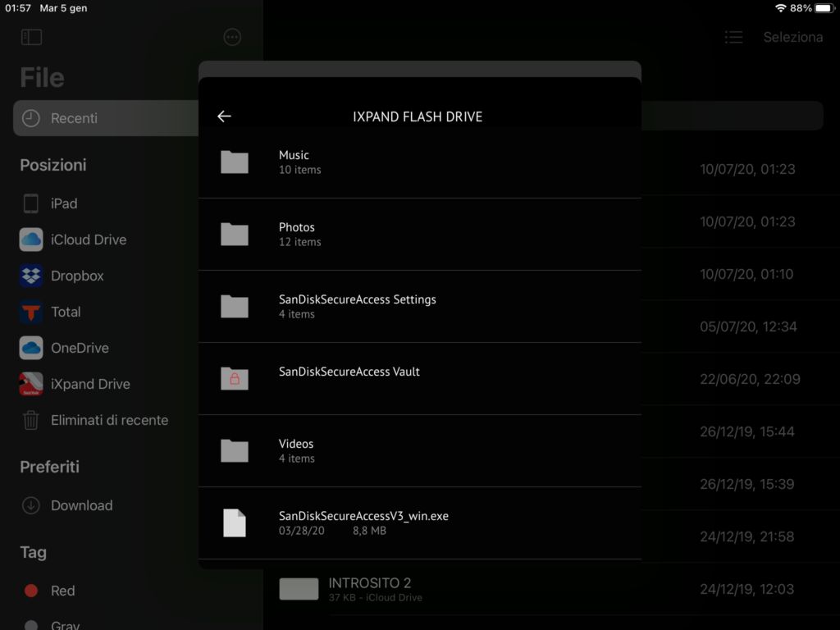The image size is (840, 630).
Task: Click '24/12/19, 21:58' date entry
Action: 746,536
